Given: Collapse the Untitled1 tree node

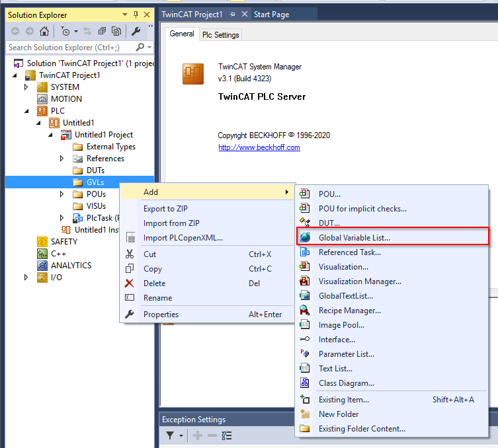Looking at the screenshot, I should 38,123.
